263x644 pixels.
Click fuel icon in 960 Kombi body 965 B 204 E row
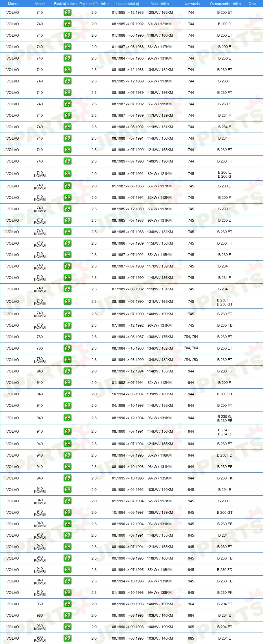(67, 638)
